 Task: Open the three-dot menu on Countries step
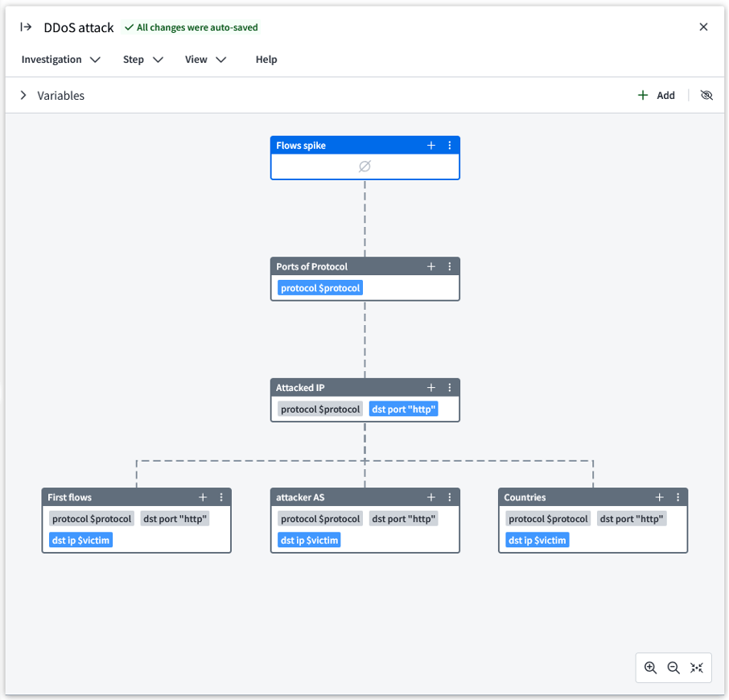coord(678,497)
